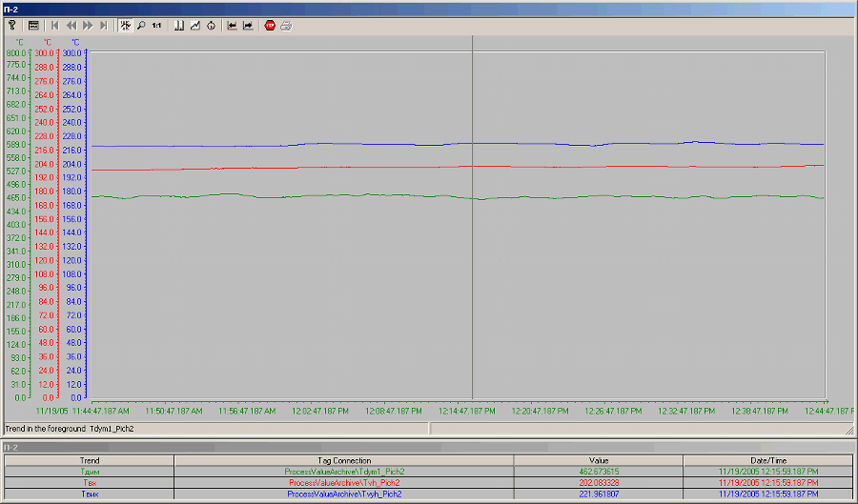Bring next trend to foreground
Viewport: 858px width, 504px height.
248,26
